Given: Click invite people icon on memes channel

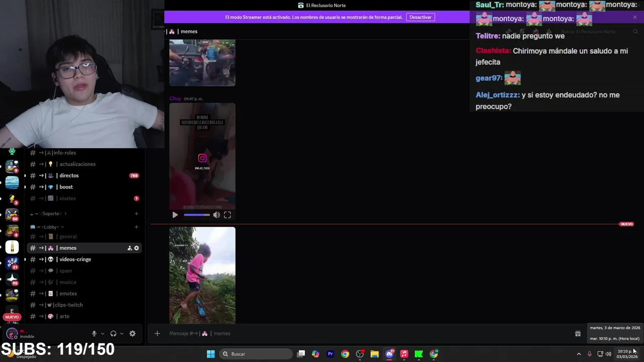Looking at the screenshot, I should pyautogui.click(x=129, y=248).
